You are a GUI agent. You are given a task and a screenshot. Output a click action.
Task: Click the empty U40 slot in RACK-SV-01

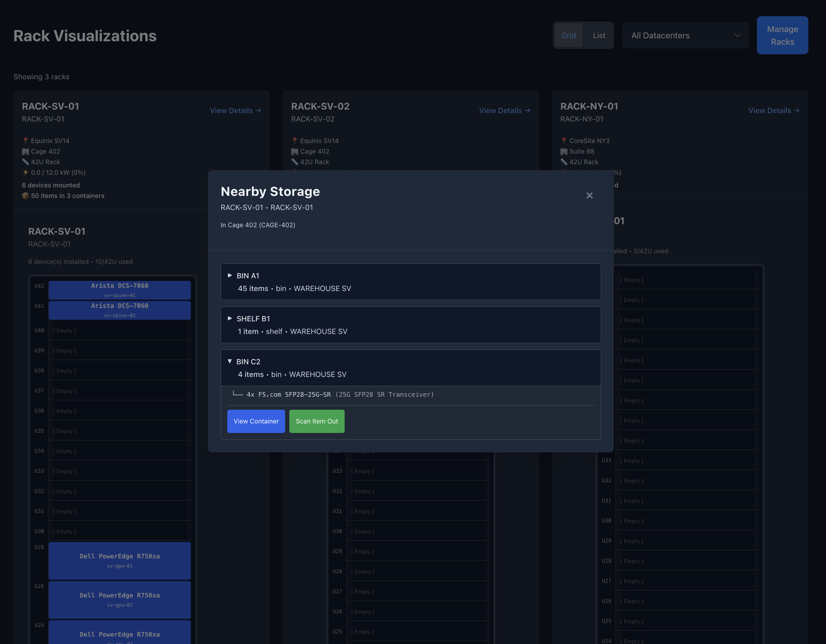point(119,330)
